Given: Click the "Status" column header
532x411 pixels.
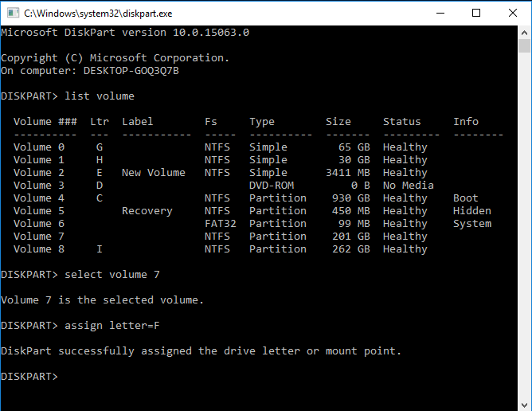Looking at the screenshot, I should click(401, 122).
